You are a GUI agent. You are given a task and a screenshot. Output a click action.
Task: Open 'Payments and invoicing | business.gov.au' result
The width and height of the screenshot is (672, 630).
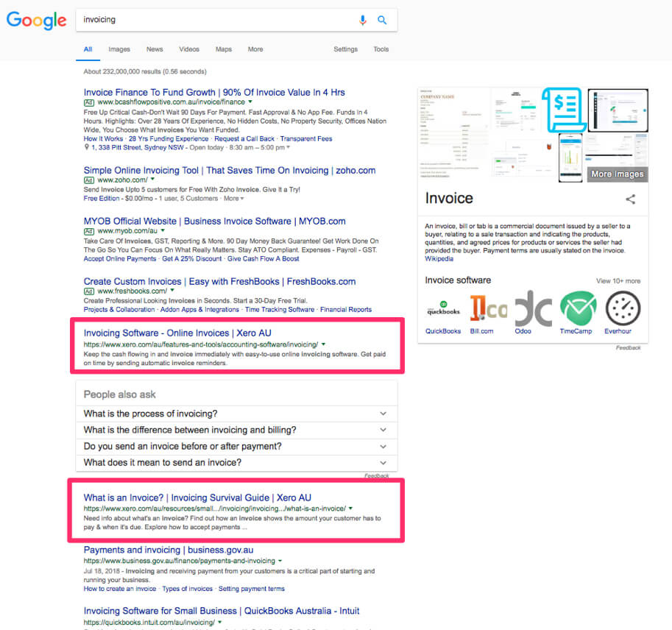[169, 550]
